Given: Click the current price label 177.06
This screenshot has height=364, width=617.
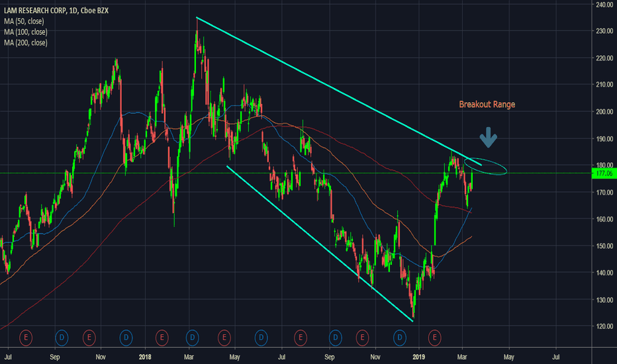Looking at the screenshot, I should 604,173.
